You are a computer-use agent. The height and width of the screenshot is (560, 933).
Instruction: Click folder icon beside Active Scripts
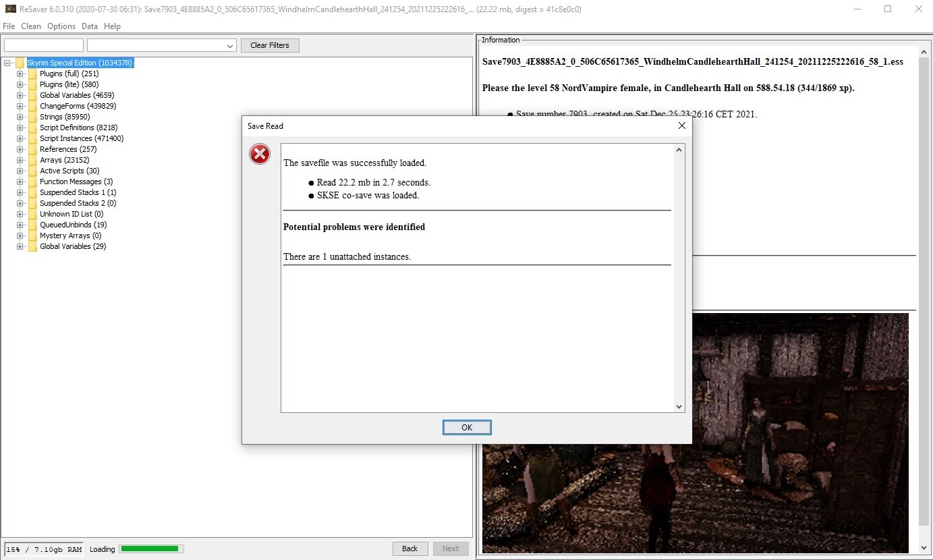click(32, 171)
